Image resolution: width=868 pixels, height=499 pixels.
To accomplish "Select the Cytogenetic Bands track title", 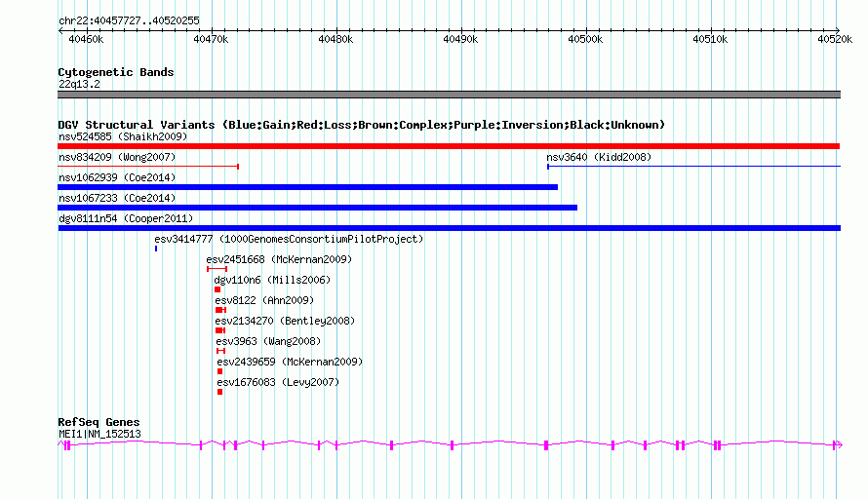I will click(116, 72).
